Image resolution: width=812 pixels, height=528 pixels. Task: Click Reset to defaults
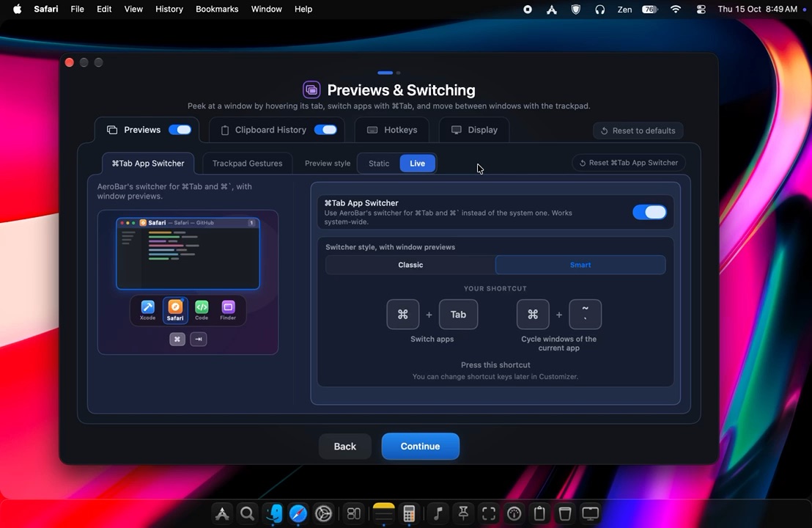click(x=638, y=131)
